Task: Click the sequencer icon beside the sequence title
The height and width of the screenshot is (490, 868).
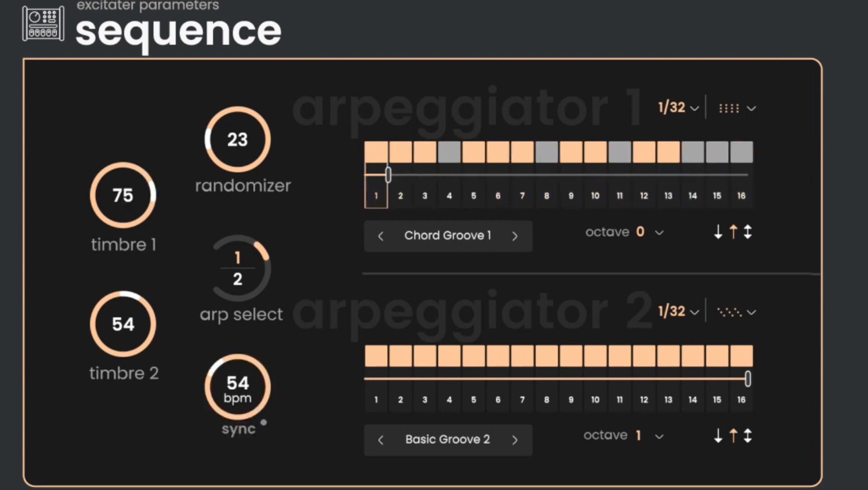Action: click(43, 24)
